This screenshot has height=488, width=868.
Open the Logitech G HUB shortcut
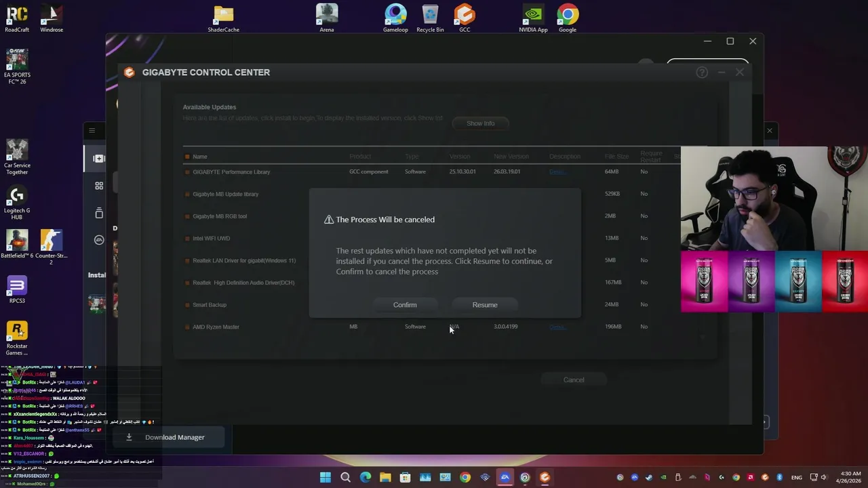point(17,203)
